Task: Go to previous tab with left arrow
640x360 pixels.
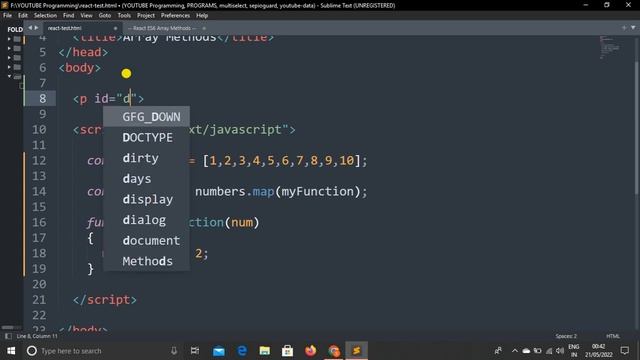Action: click(x=30, y=28)
